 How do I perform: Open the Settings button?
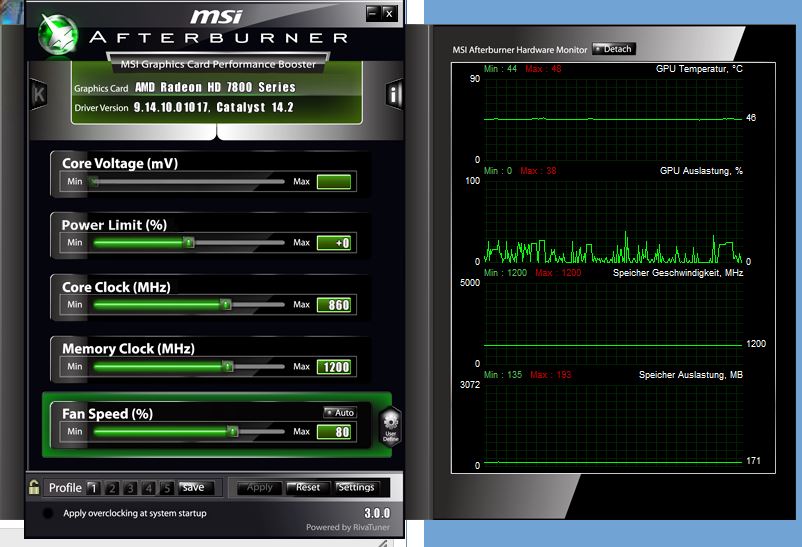pyautogui.click(x=357, y=488)
